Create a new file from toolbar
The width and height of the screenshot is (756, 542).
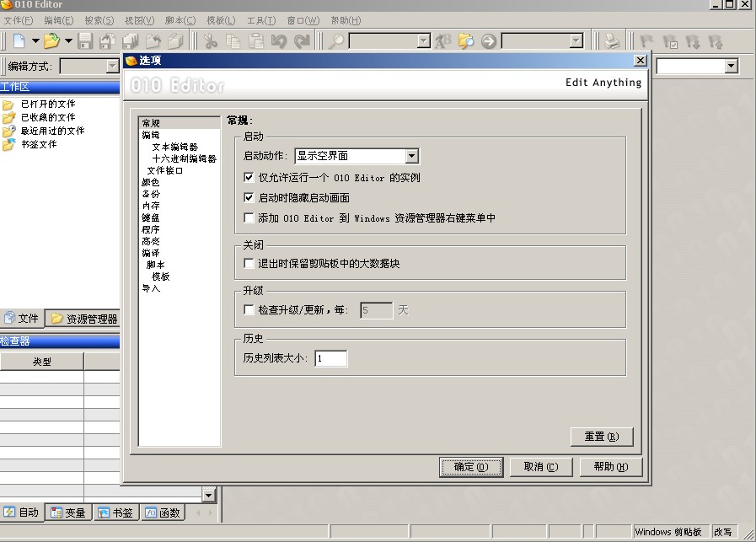click(19, 41)
